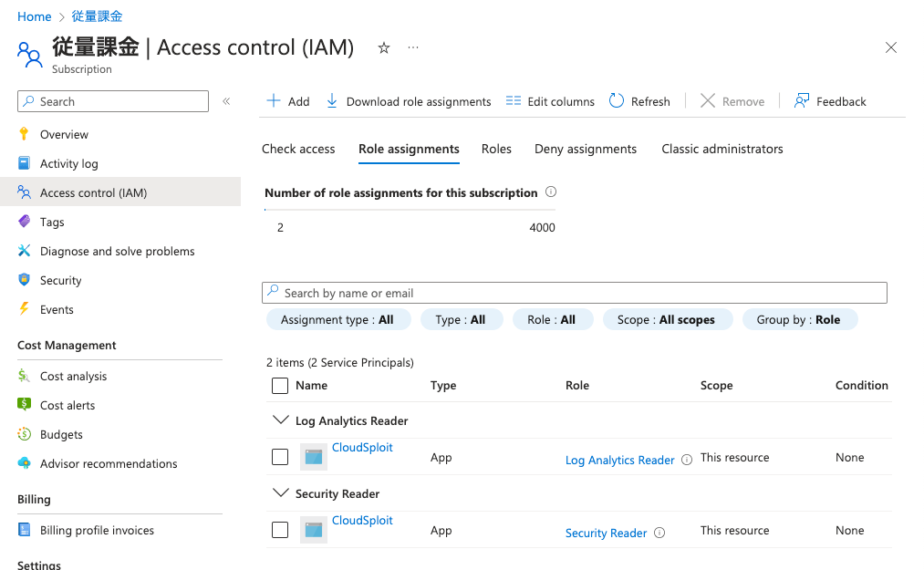Viewport: 924px width, 570px height.
Task: Click the Download role assignments icon
Action: pyautogui.click(x=333, y=101)
